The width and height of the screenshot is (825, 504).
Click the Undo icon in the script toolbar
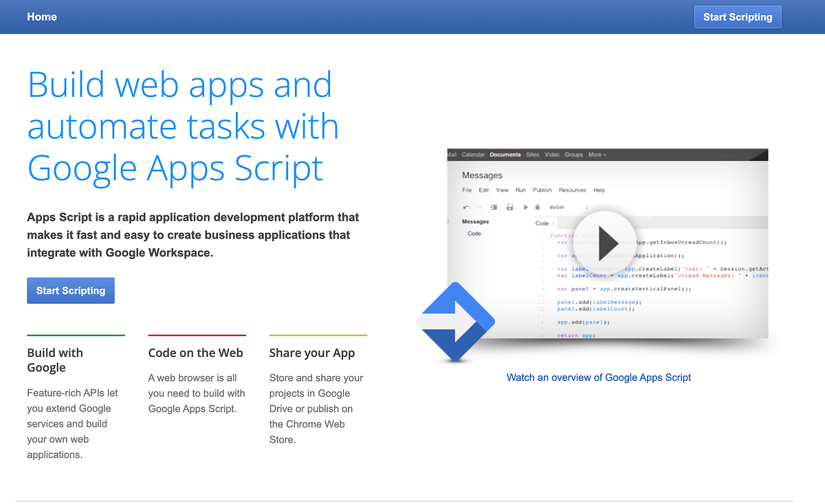coord(466,206)
